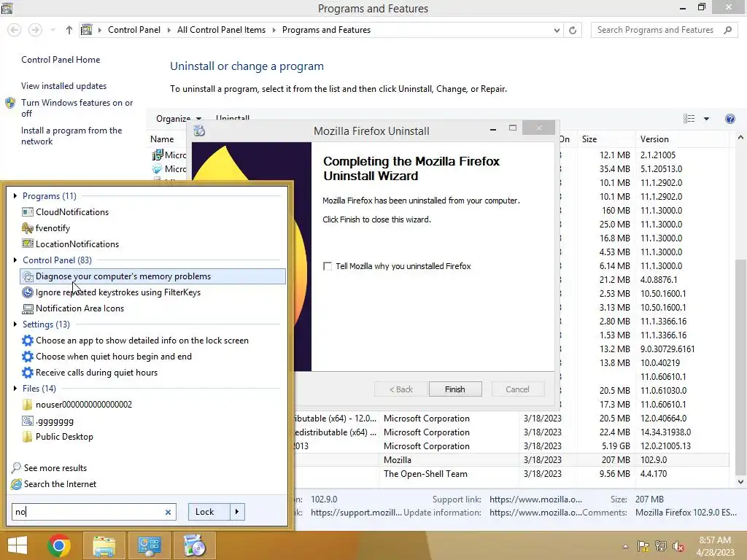Click the Up one level arrow

tap(69, 30)
